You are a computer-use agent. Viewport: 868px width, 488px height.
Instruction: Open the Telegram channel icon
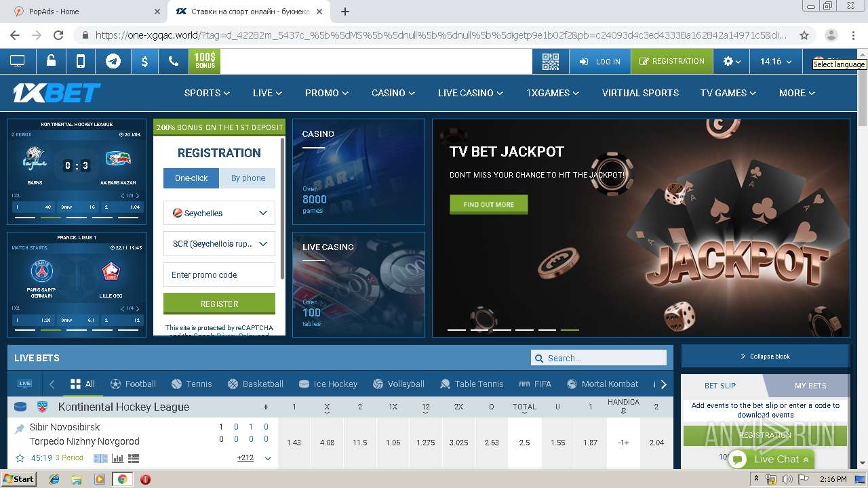pos(113,61)
